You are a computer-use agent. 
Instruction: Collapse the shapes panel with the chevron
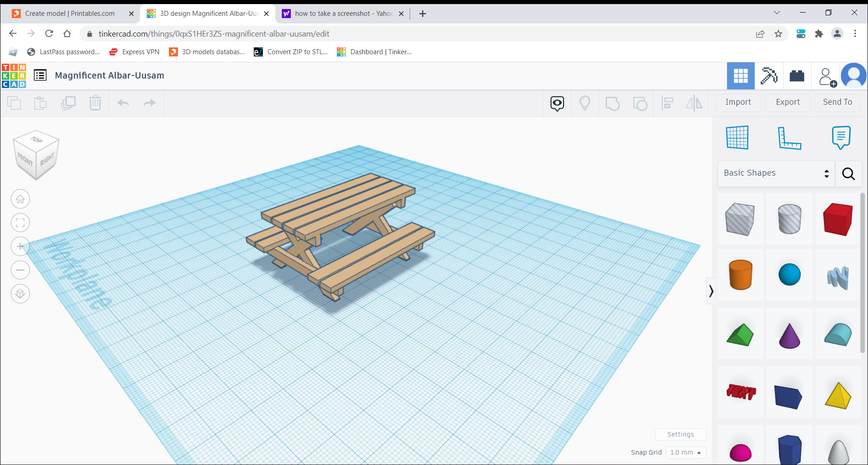point(711,291)
